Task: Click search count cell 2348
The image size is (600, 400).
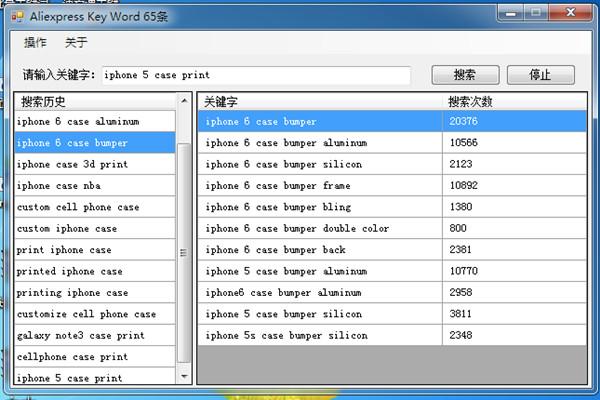Action: 515,336
